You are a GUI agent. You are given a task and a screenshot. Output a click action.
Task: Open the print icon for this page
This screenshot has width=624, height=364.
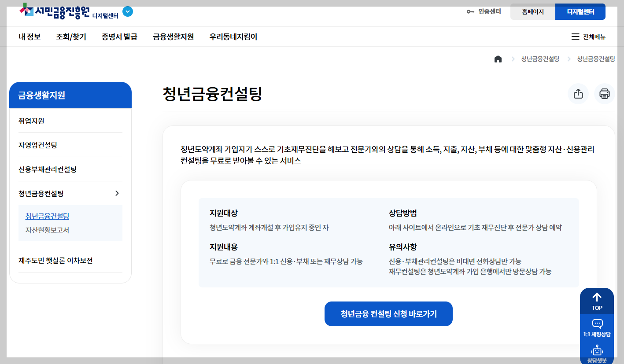pyautogui.click(x=604, y=94)
